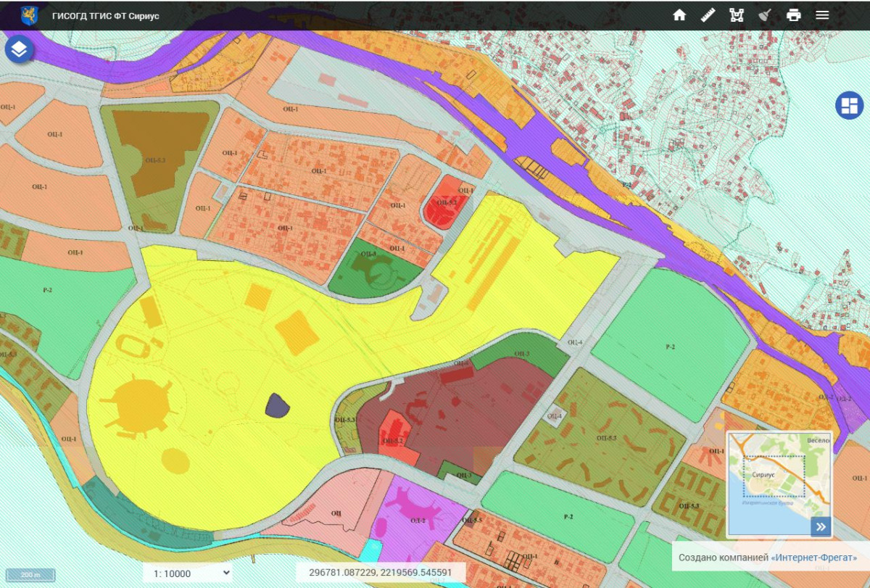This screenshot has width=870, height=588.
Task: Open the «Интернет-Фрегат» link
Action: 814,558
